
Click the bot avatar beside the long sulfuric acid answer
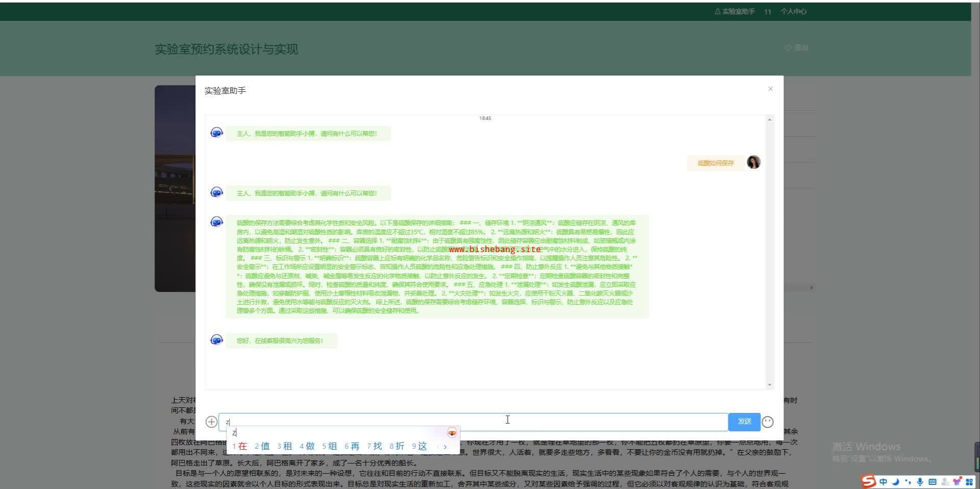217,222
